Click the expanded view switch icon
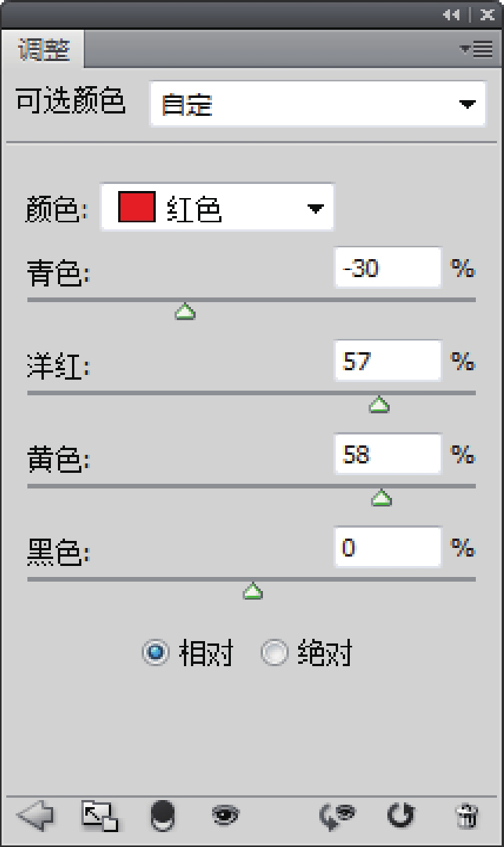The image size is (504, 847). point(99,816)
